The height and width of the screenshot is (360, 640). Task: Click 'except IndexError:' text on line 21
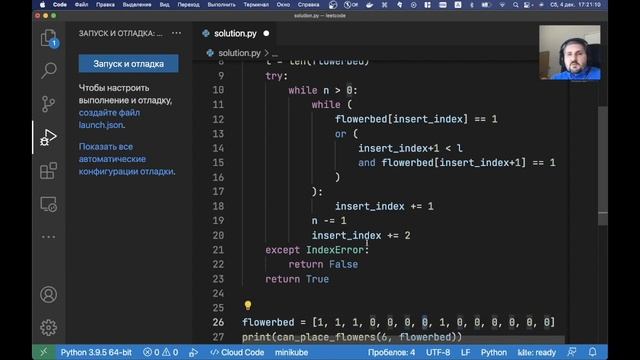coord(317,250)
